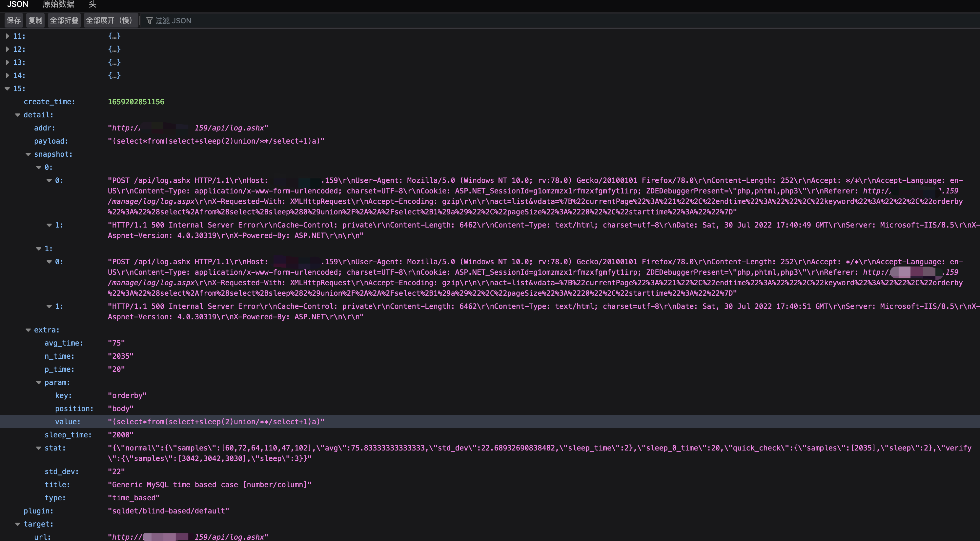Click the filter funnel icon
The height and width of the screenshot is (541, 980).
(x=149, y=21)
